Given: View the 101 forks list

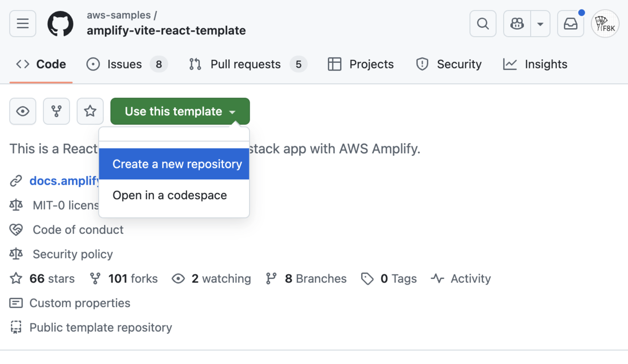Looking at the screenshot, I should 133,279.
